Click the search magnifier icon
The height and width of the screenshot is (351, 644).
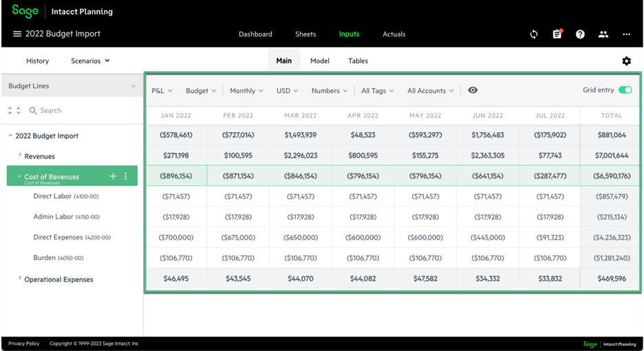33,110
